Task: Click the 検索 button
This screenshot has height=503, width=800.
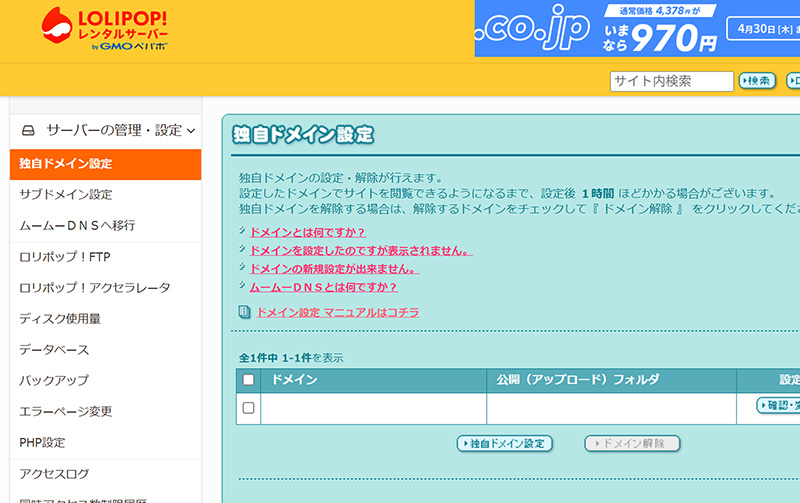Action: pos(757,81)
